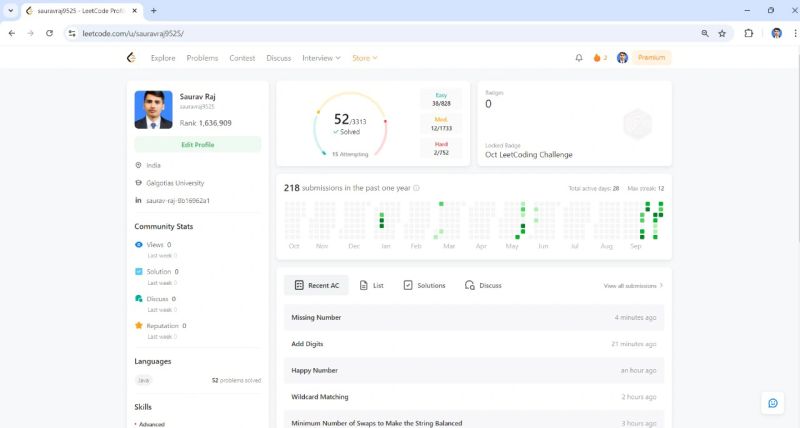The width and height of the screenshot is (800, 428).
Task: Switch to the Recent AC tab
Action: coord(316,285)
